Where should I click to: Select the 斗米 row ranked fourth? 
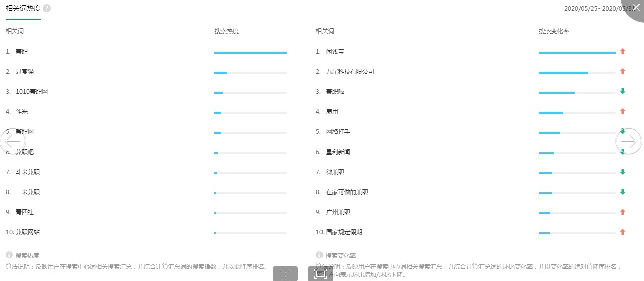(x=22, y=112)
